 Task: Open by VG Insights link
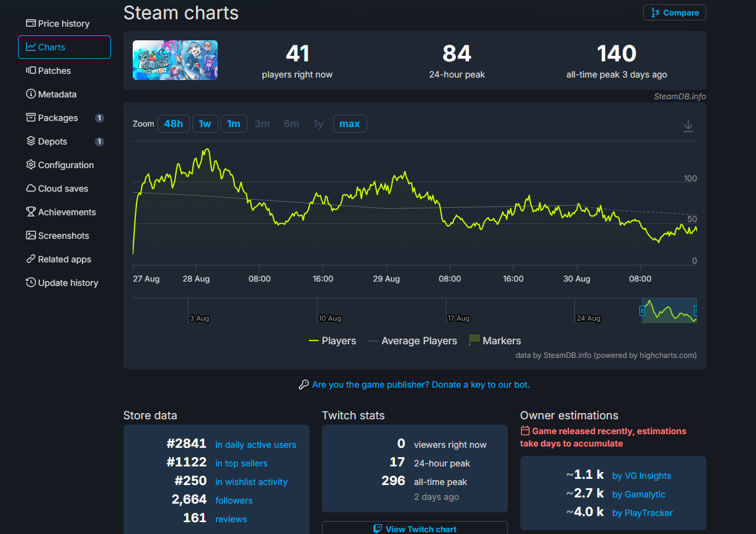click(641, 476)
